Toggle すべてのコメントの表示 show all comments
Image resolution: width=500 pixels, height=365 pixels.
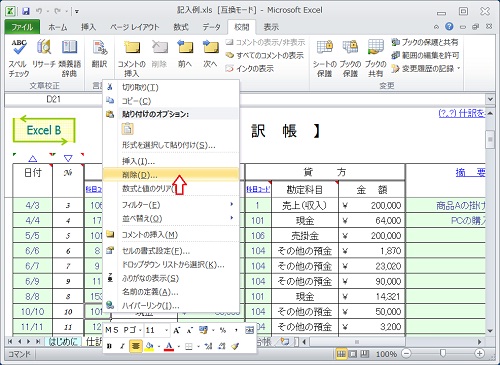pyautogui.click(x=265, y=55)
